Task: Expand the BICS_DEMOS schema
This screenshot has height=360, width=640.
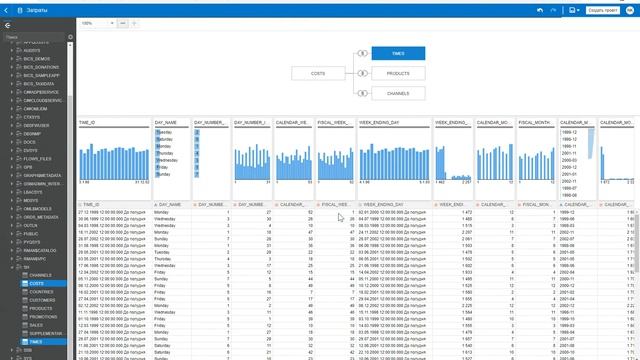Action: [x=11, y=59]
